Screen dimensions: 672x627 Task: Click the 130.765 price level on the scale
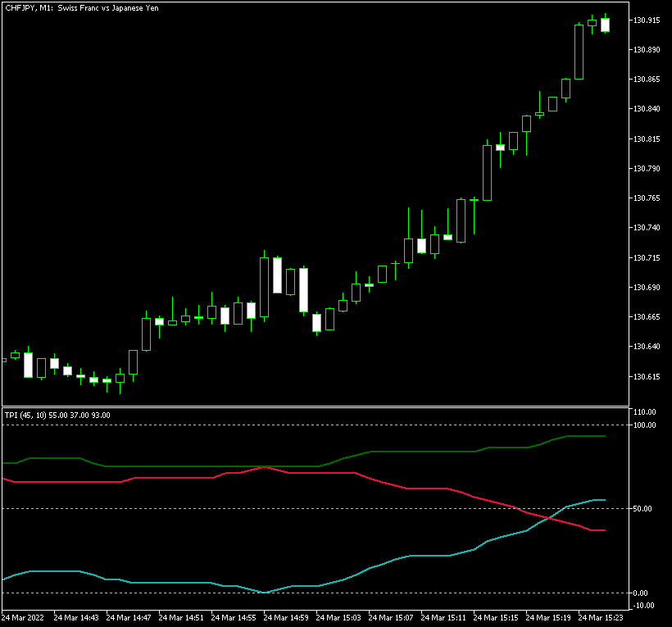click(x=647, y=198)
